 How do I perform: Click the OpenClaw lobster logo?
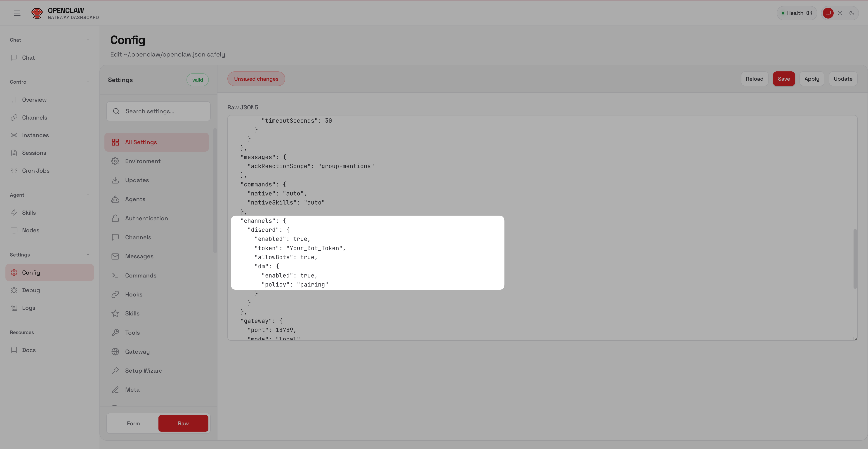37,13
